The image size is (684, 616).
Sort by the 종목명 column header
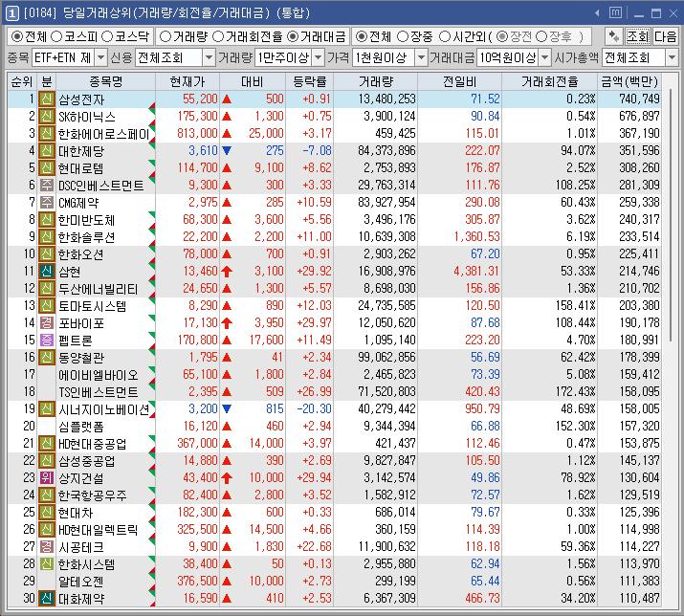(106, 81)
